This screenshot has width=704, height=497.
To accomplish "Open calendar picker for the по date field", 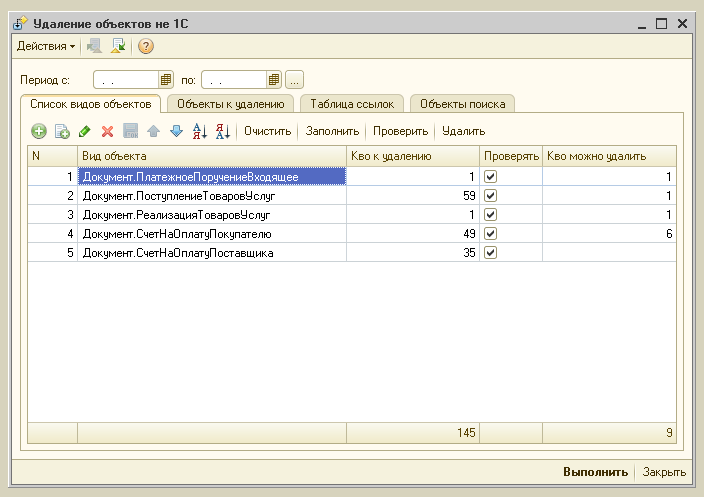I will point(274,79).
